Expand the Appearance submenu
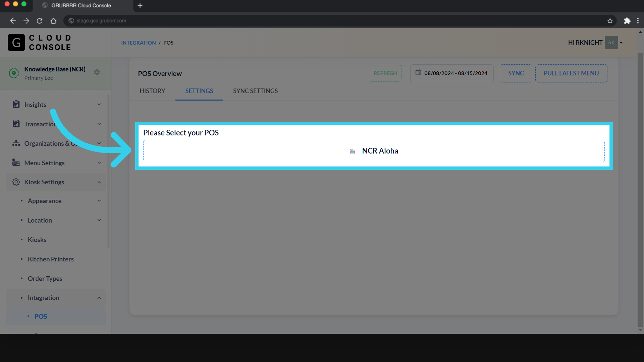 pos(99,200)
